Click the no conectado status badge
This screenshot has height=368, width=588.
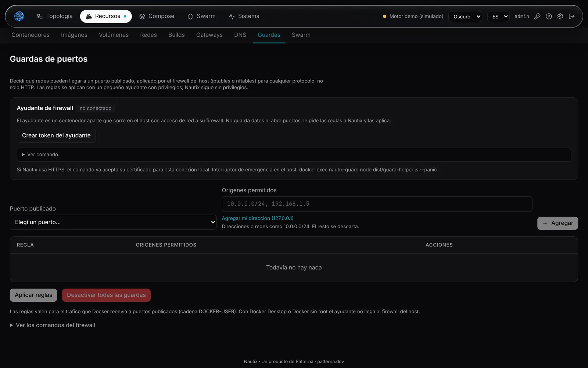point(96,108)
